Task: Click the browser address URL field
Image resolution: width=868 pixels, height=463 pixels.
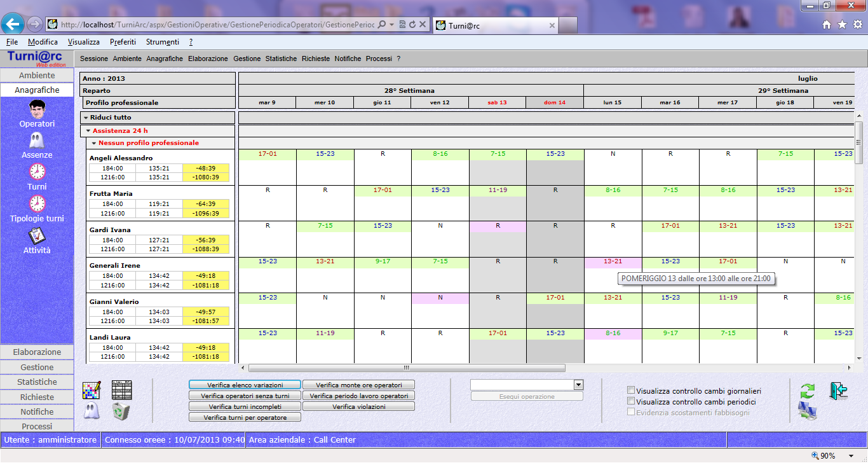Action: coord(216,24)
